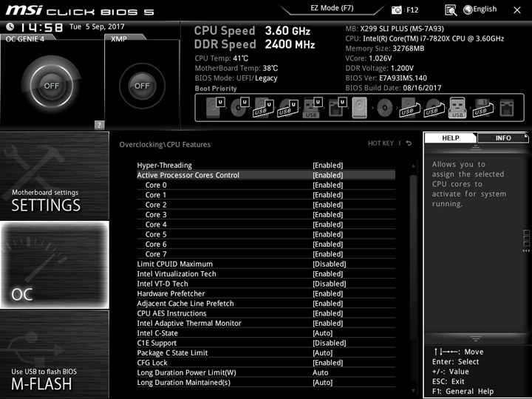Image resolution: width=532 pixels, height=399 pixels.
Task: Close the BIOS with the X button
Action: click(x=516, y=10)
